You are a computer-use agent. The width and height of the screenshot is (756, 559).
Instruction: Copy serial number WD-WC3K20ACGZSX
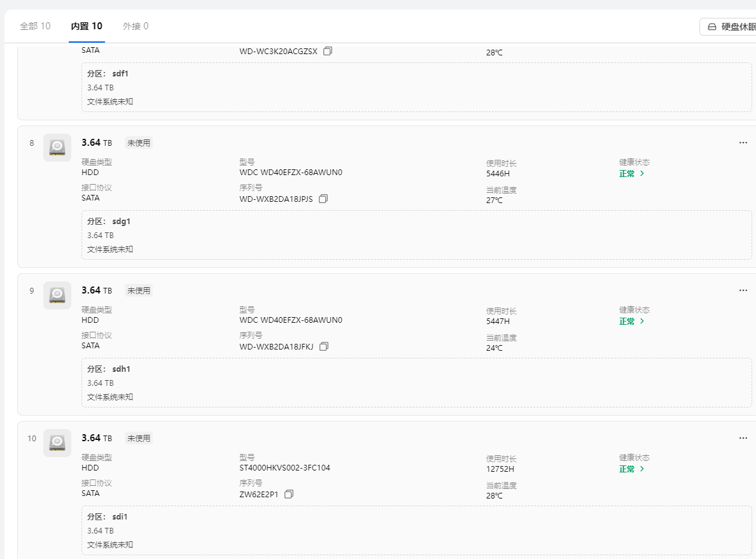point(328,51)
